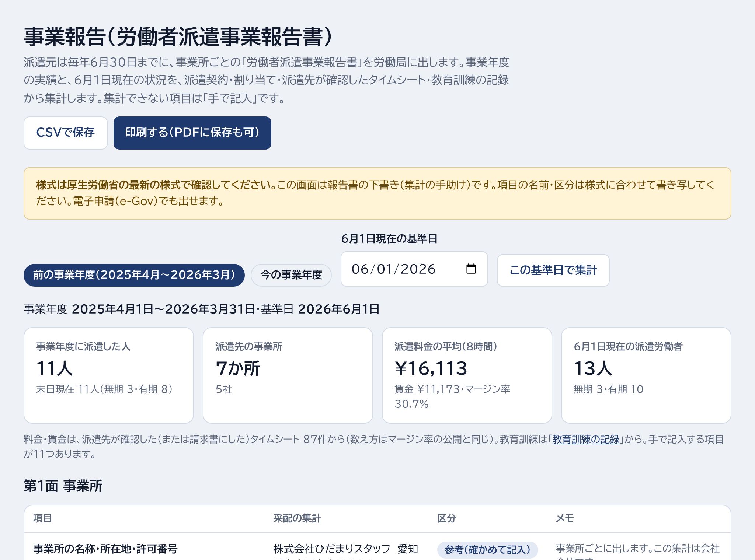Select the 事業年度に派遣した人 11人 card
Image resolution: width=755 pixels, height=560 pixels.
pyautogui.click(x=109, y=375)
